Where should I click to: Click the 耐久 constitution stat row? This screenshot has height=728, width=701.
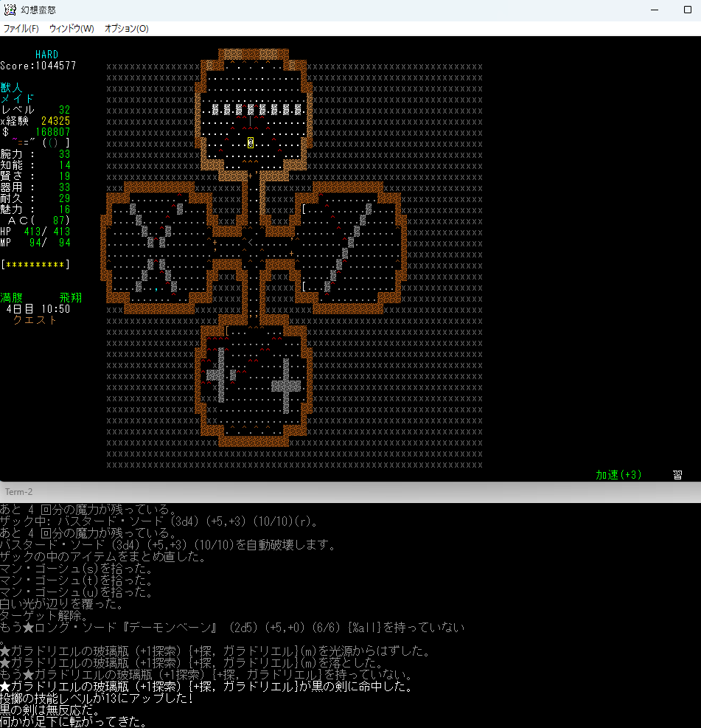pos(35,198)
